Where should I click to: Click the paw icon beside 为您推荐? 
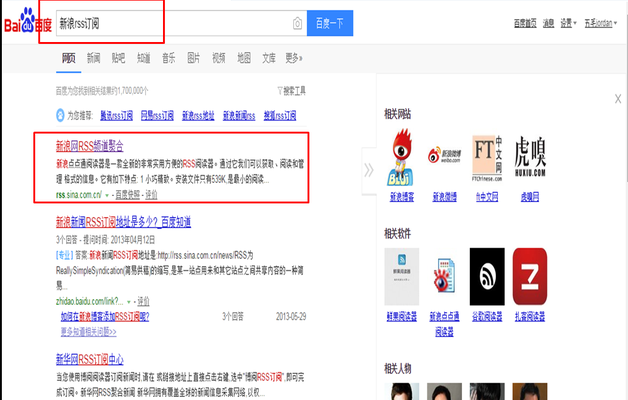[x=60, y=115]
